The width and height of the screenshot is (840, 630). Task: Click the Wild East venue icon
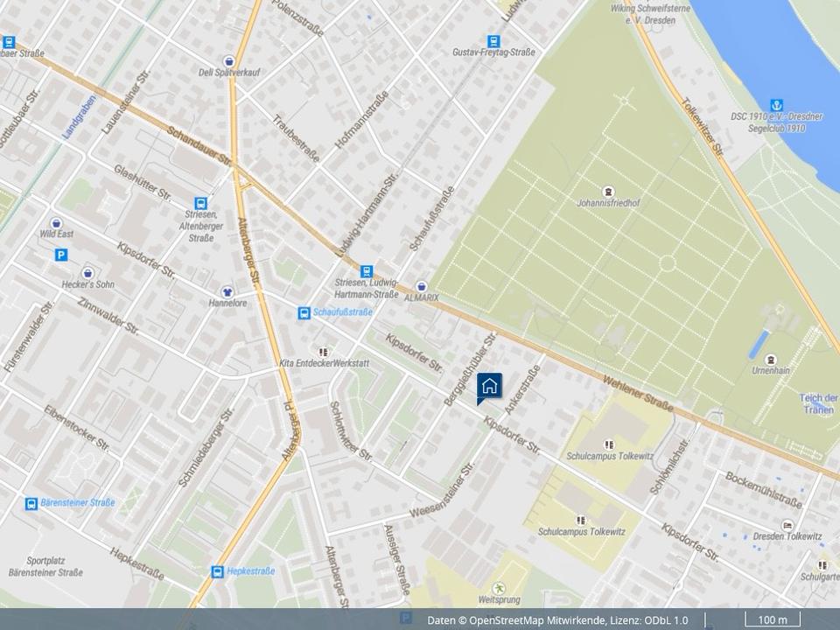coord(57,223)
